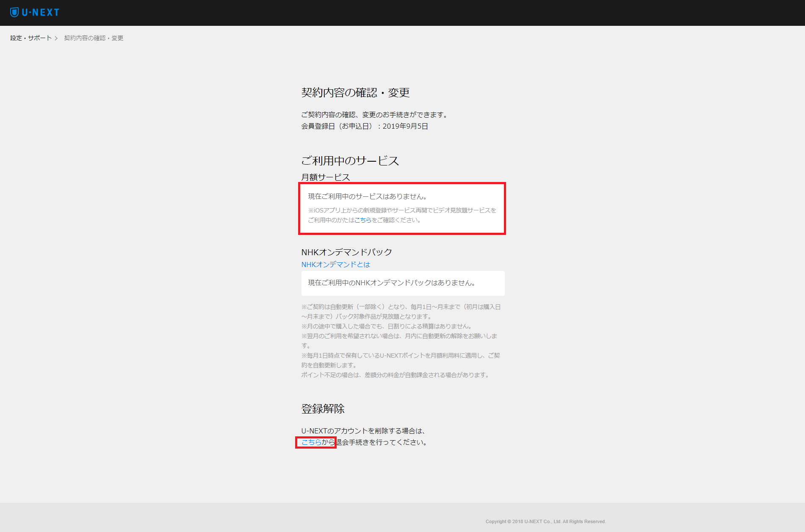Click the 退会手続き instruction text
The width and height of the screenshot is (805, 532).
[381, 442]
